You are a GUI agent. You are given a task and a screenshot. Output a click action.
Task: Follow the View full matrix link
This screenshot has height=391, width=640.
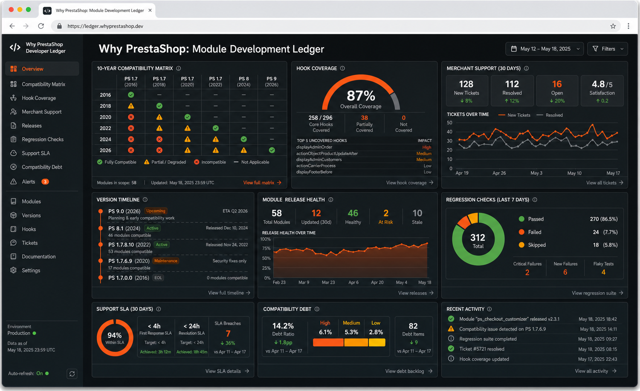(x=262, y=182)
